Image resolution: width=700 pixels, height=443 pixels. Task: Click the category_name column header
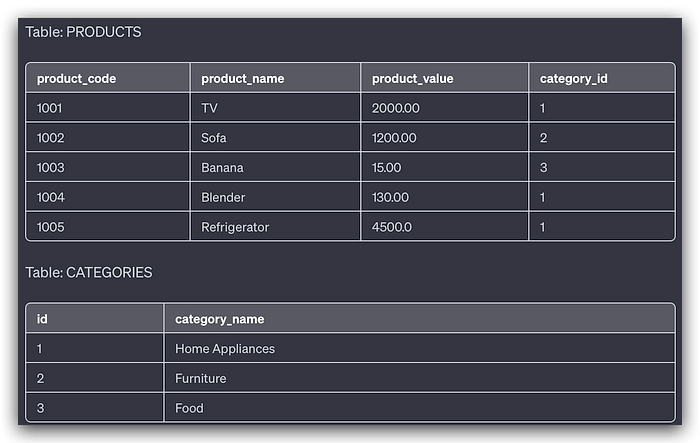220,319
